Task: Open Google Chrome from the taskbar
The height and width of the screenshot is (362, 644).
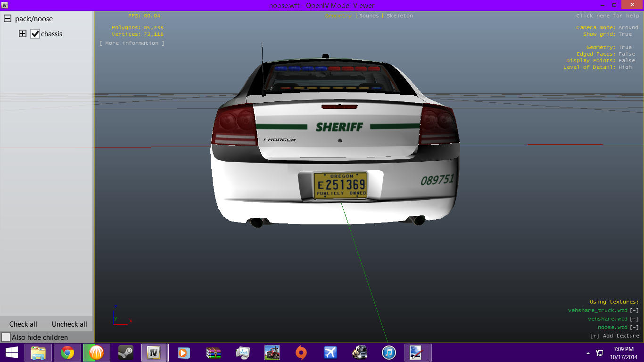Action: 67,353
